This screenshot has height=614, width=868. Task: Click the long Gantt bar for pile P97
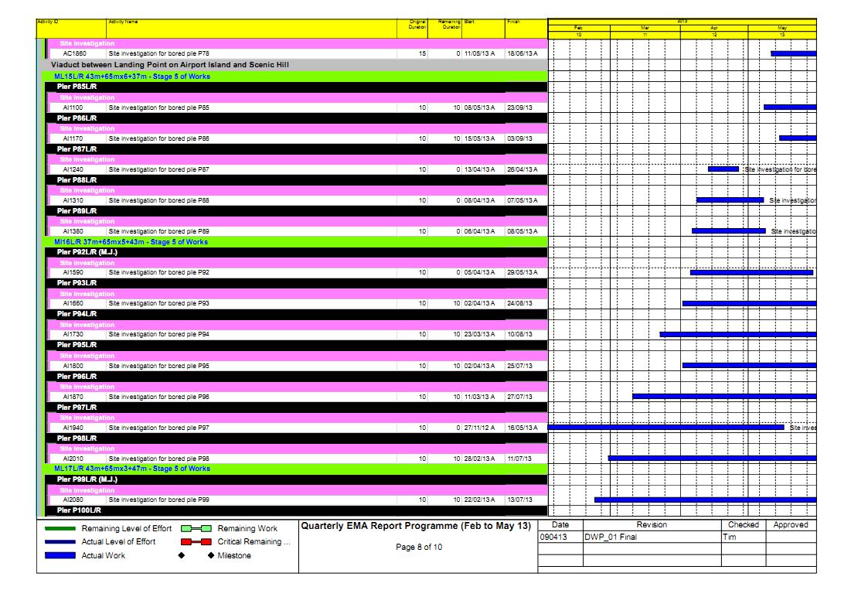[x=666, y=428]
